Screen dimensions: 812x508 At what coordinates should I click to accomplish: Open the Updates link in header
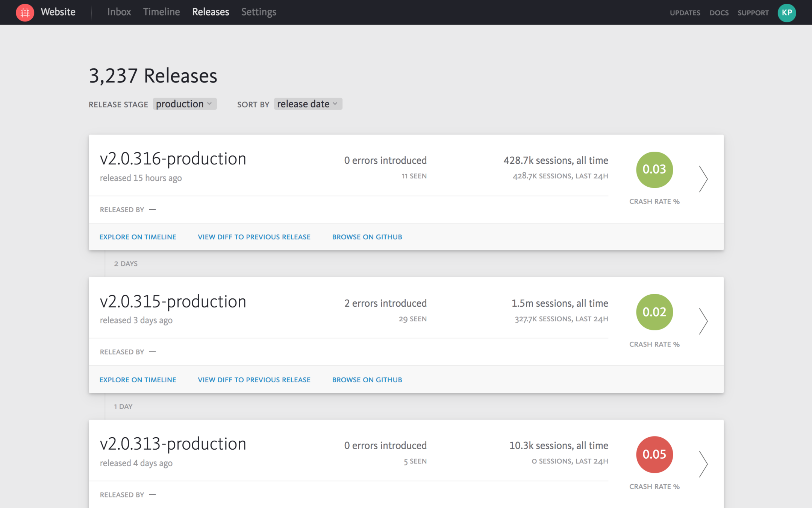(685, 13)
